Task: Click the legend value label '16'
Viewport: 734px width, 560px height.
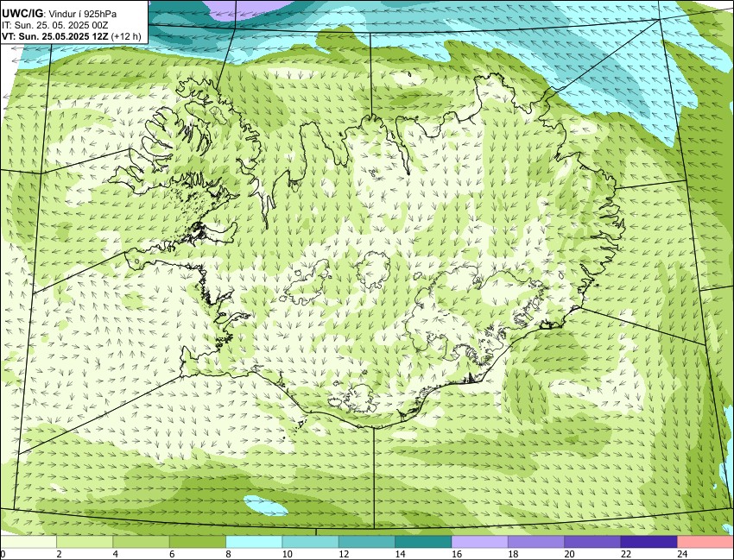Action: (x=457, y=554)
